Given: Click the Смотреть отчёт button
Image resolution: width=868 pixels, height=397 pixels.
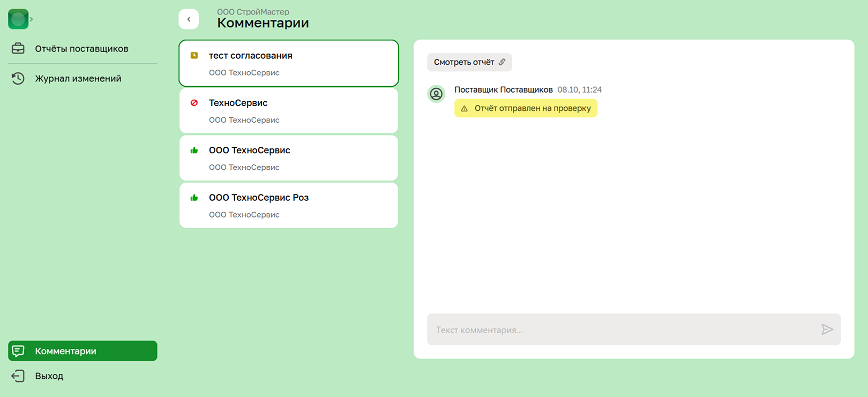Looking at the screenshot, I should tap(469, 62).
